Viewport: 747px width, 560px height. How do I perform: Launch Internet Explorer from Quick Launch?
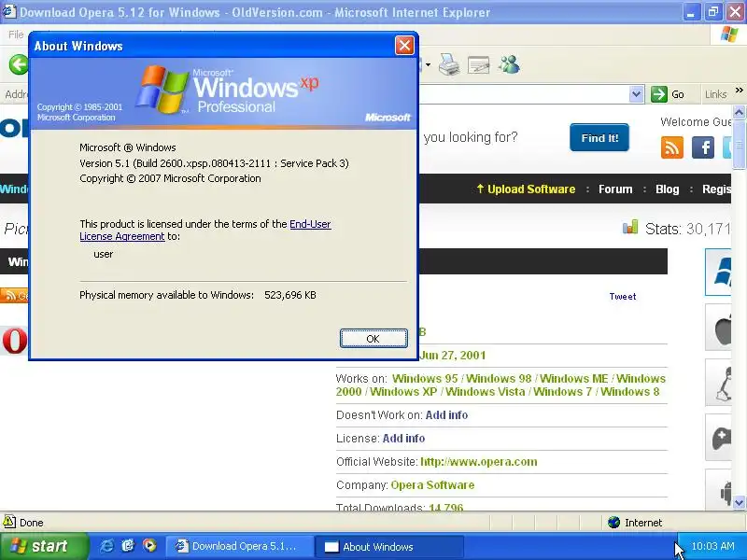pyautogui.click(x=106, y=546)
